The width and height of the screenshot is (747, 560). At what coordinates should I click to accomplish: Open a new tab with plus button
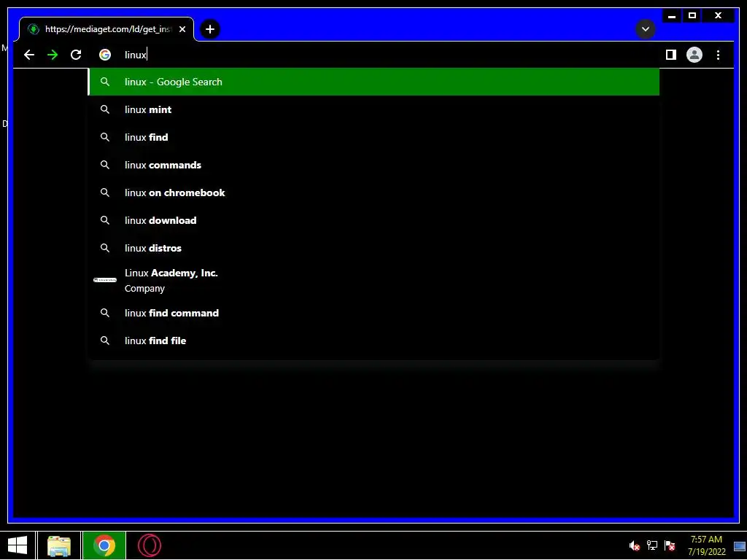(210, 29)
